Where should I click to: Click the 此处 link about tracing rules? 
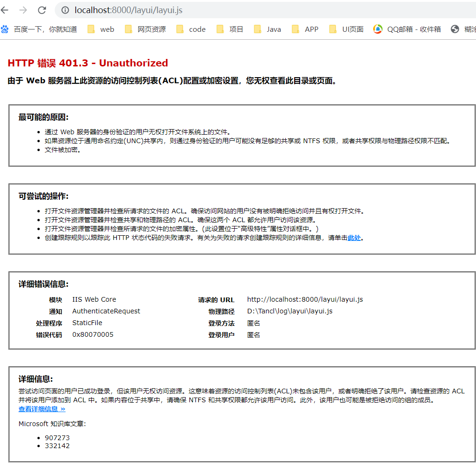point(354,238)
